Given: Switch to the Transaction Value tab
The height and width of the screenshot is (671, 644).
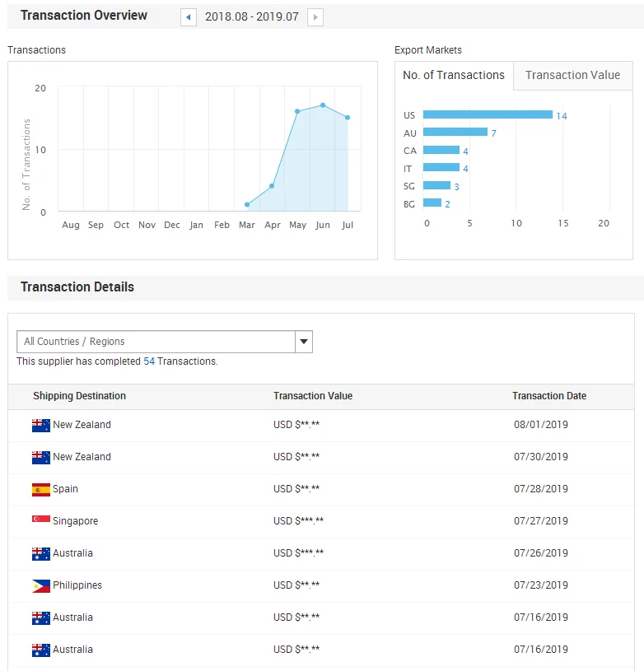Looking at the screenshot, I should click(572, 75).
